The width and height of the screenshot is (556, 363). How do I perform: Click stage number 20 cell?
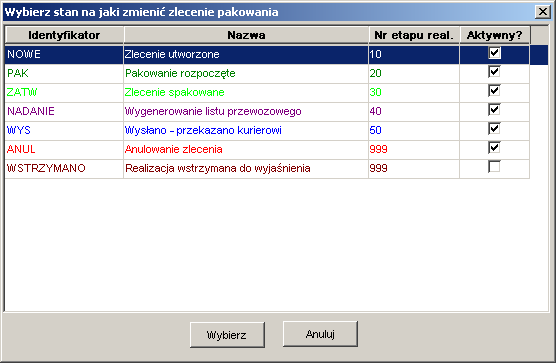pos(414,73)
